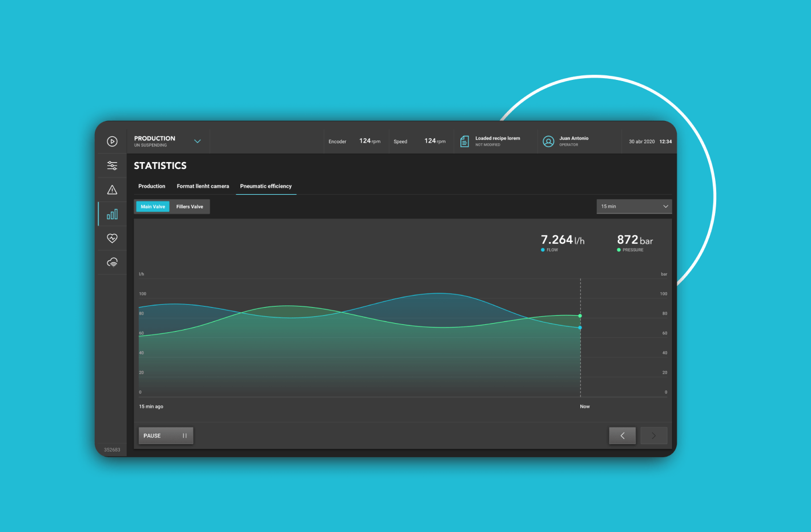The height and width of the screenshot is (532, 811).
Task: Select the statistics bar chart icon
Action: 112,214
